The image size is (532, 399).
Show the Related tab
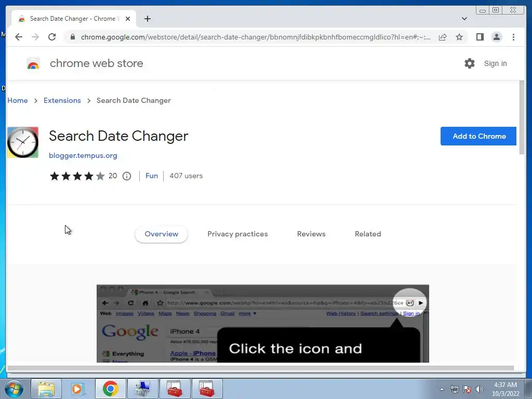[368, 234]
